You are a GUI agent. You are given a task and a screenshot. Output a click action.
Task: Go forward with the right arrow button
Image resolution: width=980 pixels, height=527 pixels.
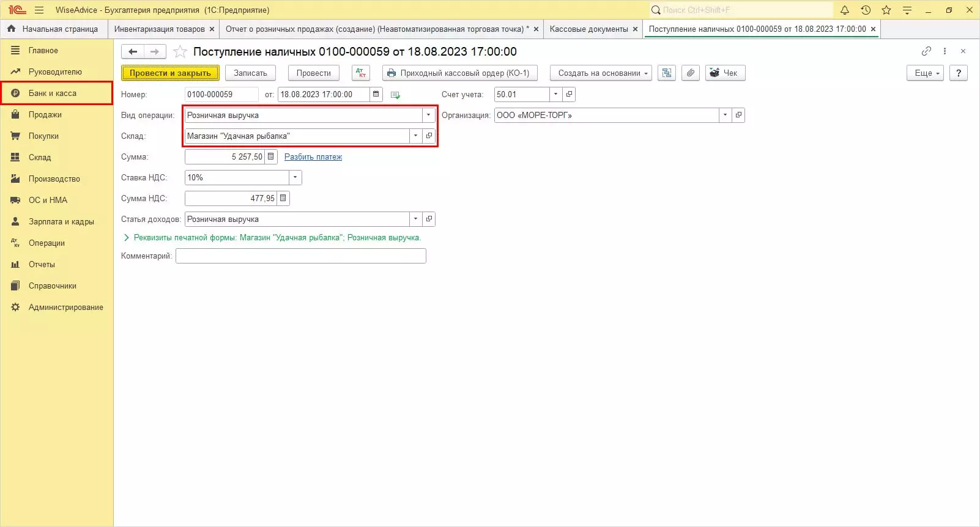coord(155,52)
